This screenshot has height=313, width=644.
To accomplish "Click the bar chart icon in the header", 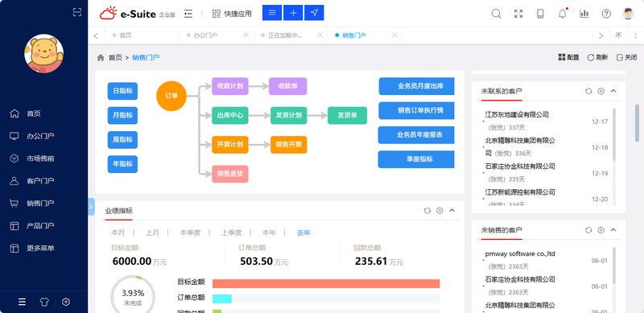I will (x=584, y=14).
